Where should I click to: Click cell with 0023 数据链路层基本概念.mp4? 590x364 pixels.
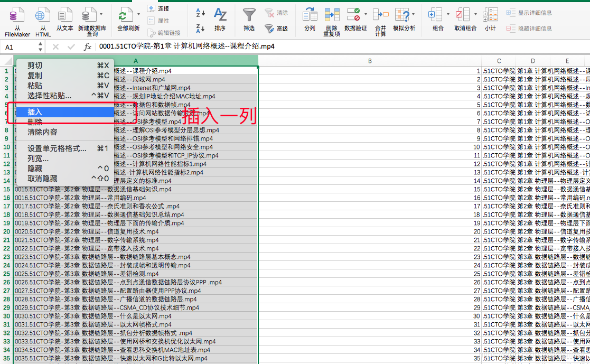(136, 257)
